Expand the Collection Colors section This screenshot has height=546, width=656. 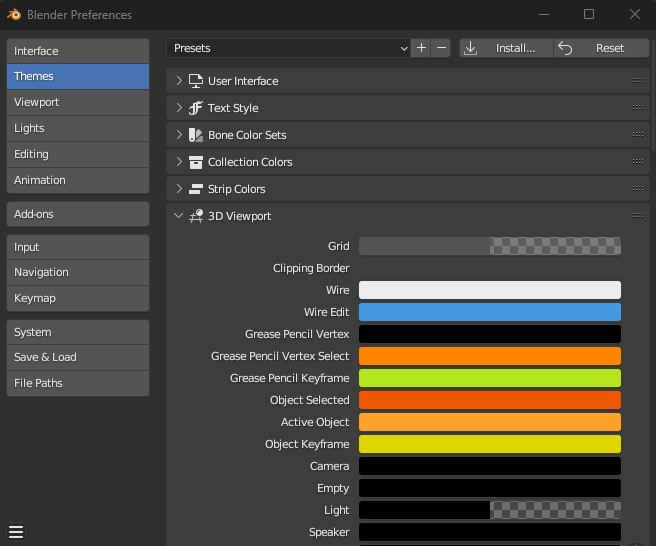click(x=179, y=161)
